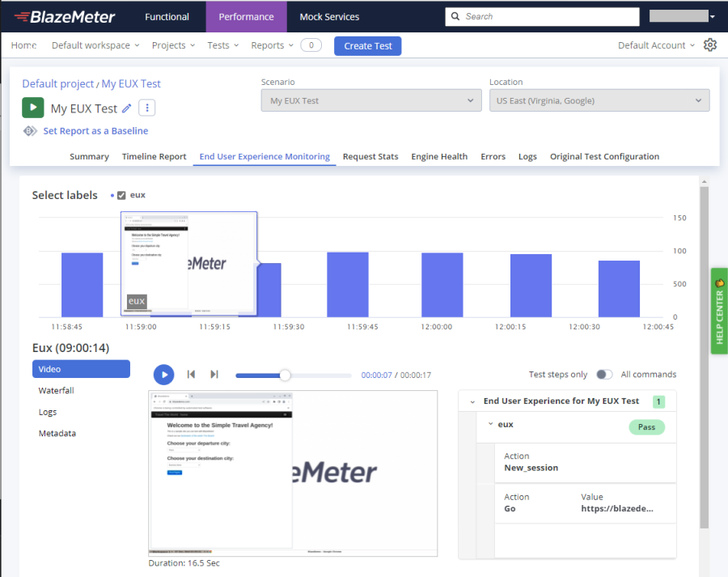Viewport: 728px width, 577px height.
Task: Switch to the Request Stats tab
Action: 370,156
